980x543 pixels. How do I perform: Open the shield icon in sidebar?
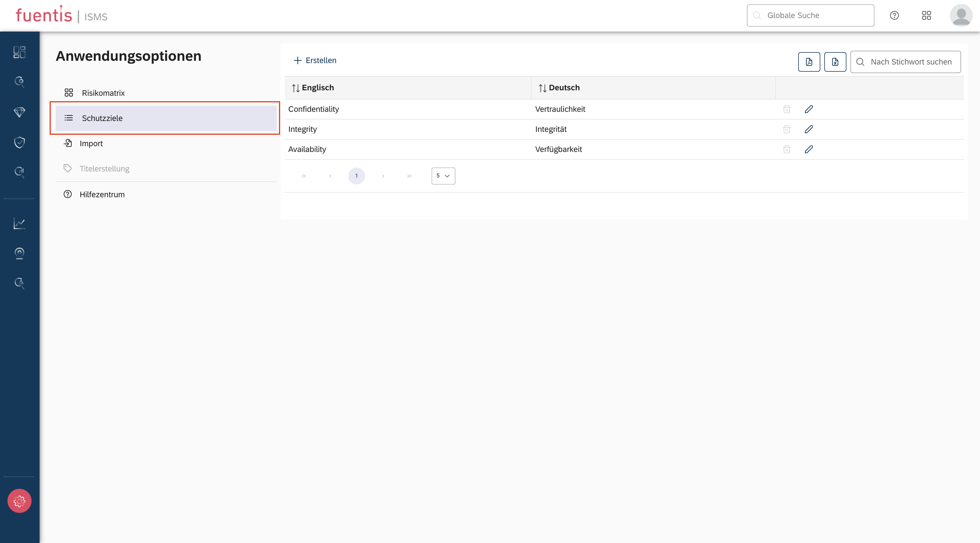[x=19, y=142]
